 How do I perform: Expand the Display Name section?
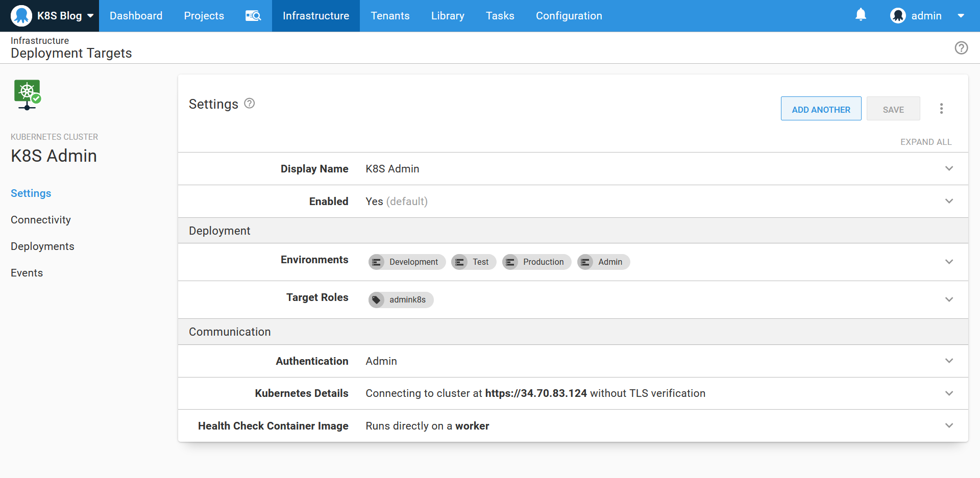[949, 169]
